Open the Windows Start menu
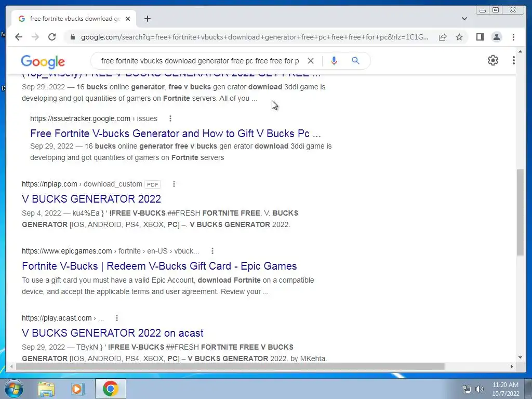532x399 pixels. [x=14, y=389]
